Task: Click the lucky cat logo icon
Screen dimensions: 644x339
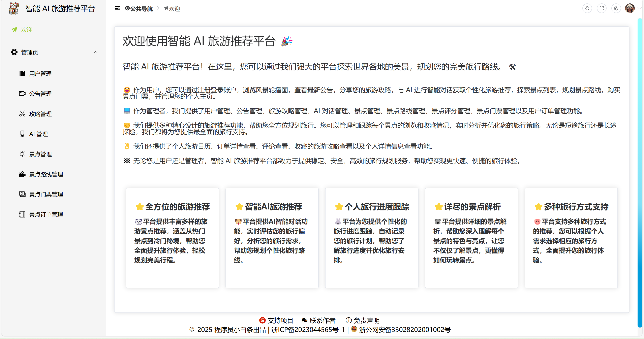Action: tap(14, 8)
